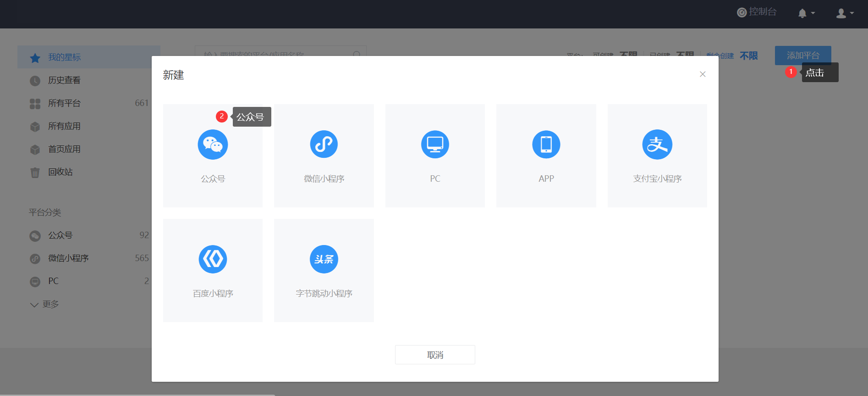Click the 公众号 card label text
Viewport: 868px width, 396px height.
pos(213,178)
